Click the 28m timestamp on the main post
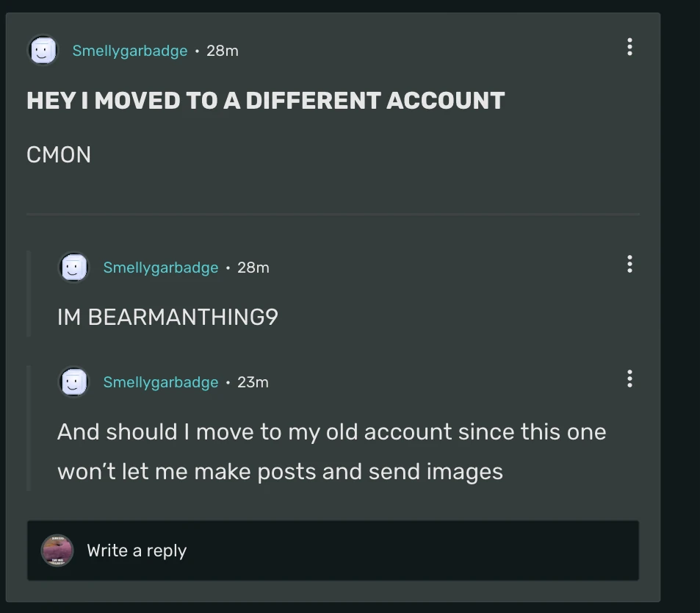Viewport: 700px width, 613px height. point(221,51)
